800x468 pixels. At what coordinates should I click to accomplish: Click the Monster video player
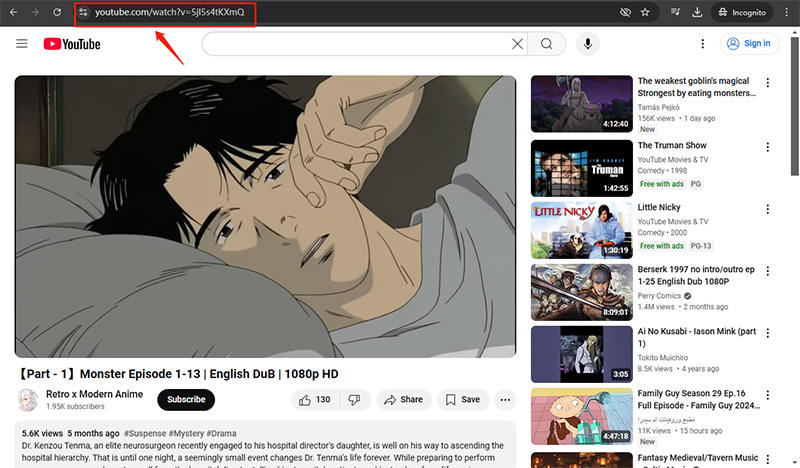pyautogui.click(x=265, y=216)
